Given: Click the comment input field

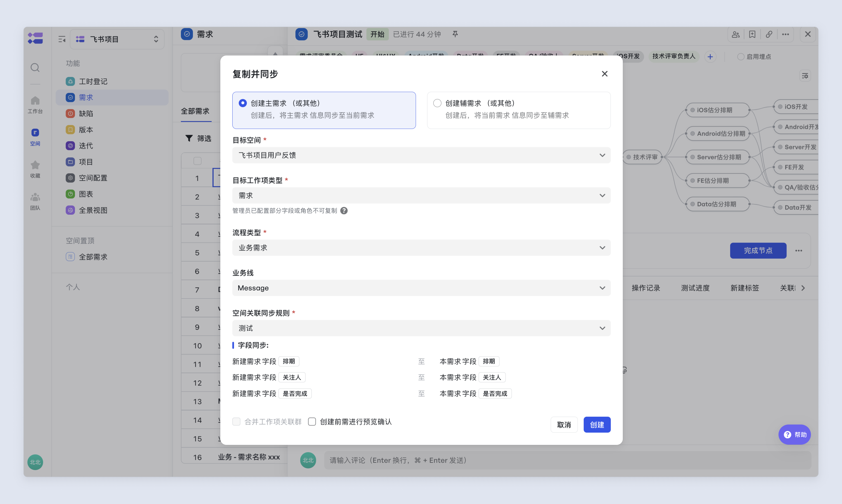Looking at the screenshot, I should click(x=568, y=460).
